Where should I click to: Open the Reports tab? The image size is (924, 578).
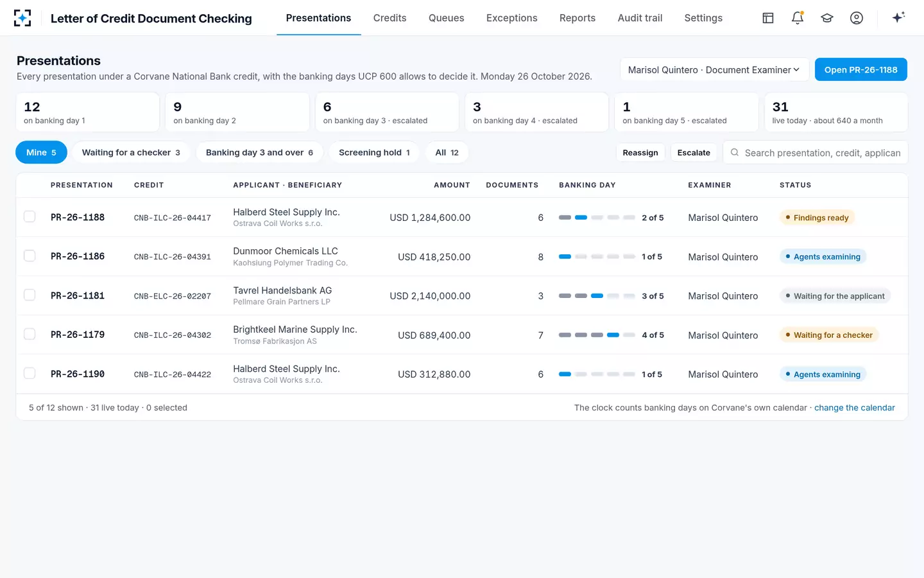577,18
